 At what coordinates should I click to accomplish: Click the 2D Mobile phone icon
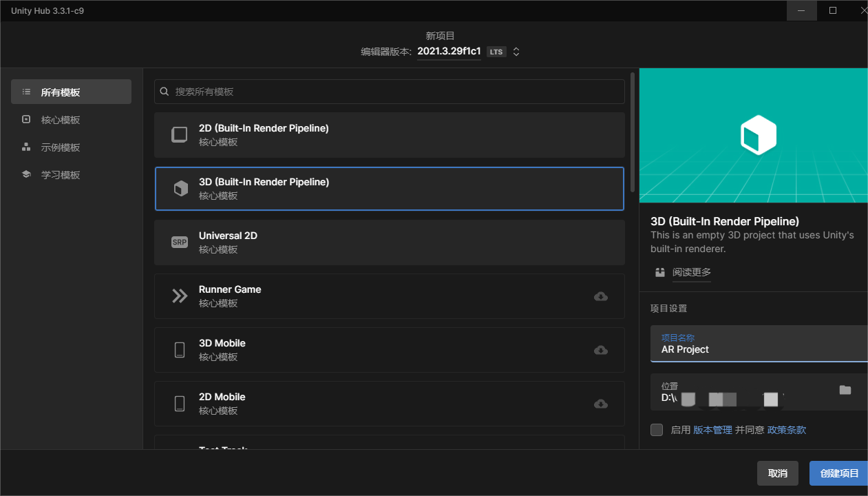pos(180,404)
